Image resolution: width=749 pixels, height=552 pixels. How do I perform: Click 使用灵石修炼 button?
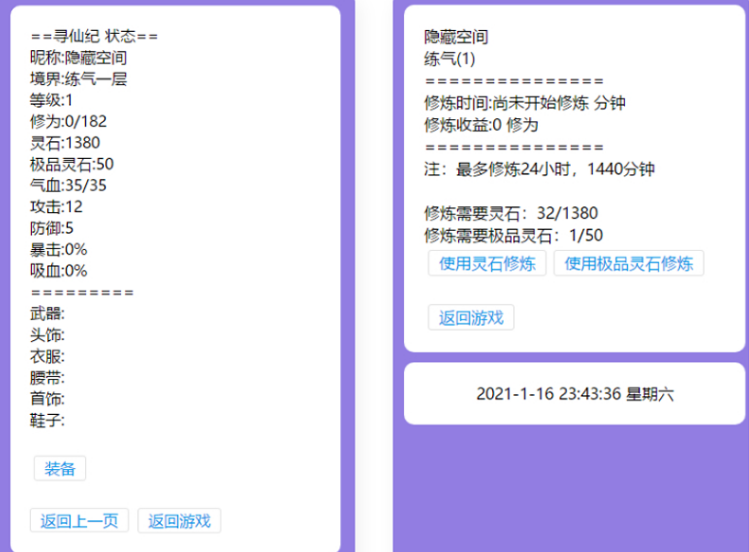487,263
